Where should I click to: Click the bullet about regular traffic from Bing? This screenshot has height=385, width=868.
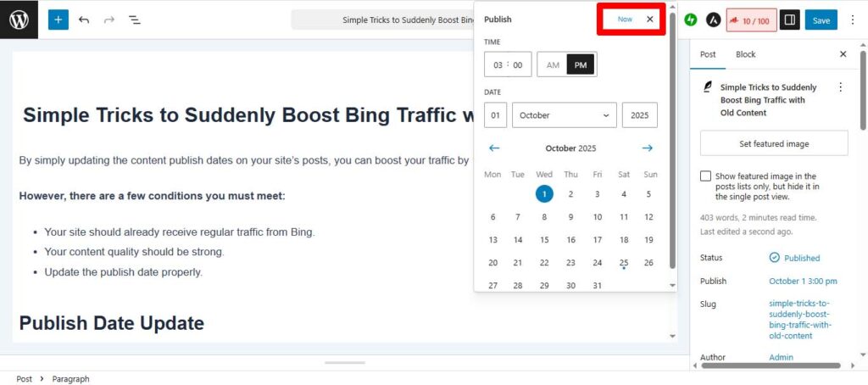[180, 232]
